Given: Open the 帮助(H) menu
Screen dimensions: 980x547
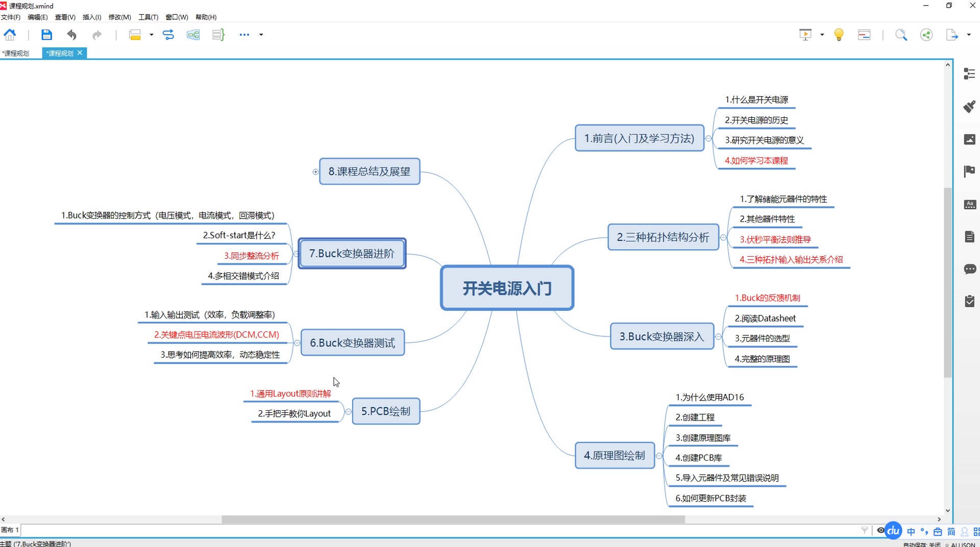Looking at the screenshot, I should (x=206, y=17).
